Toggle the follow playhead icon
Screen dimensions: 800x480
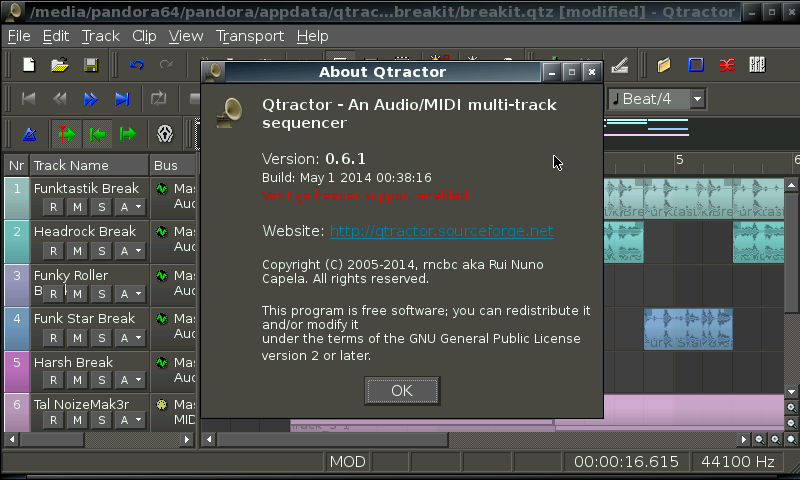pyautogui.click(x=66, y=134)
